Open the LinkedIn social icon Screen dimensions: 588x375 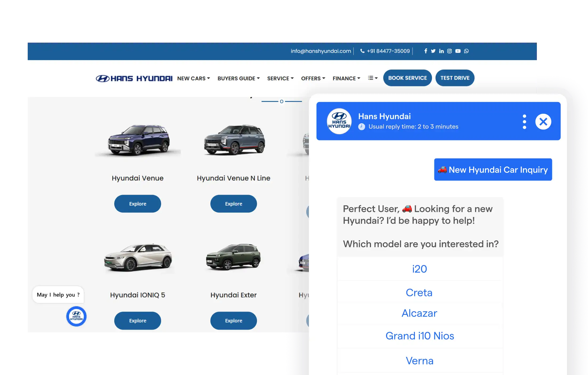pos(441,51)
